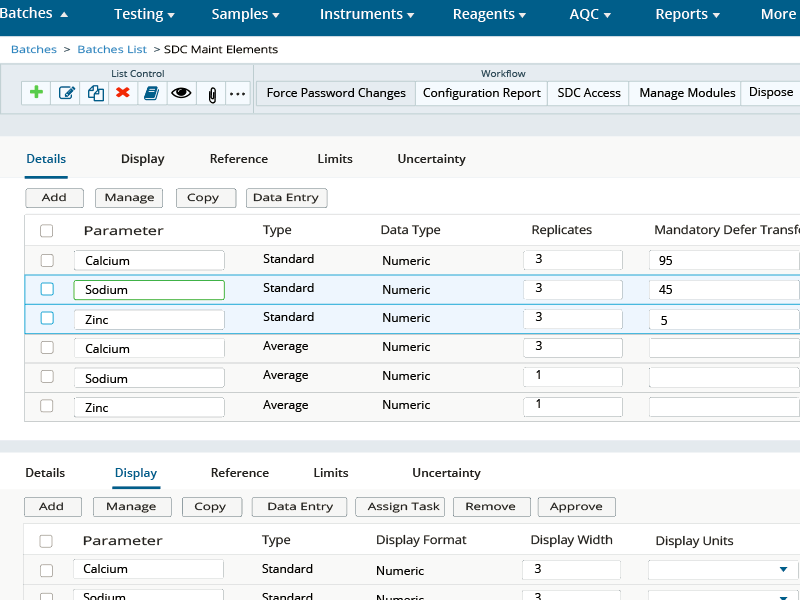Click the Edit pencil icon in List Control
This screenshot has width=800, height=600.
pos(67,93)
